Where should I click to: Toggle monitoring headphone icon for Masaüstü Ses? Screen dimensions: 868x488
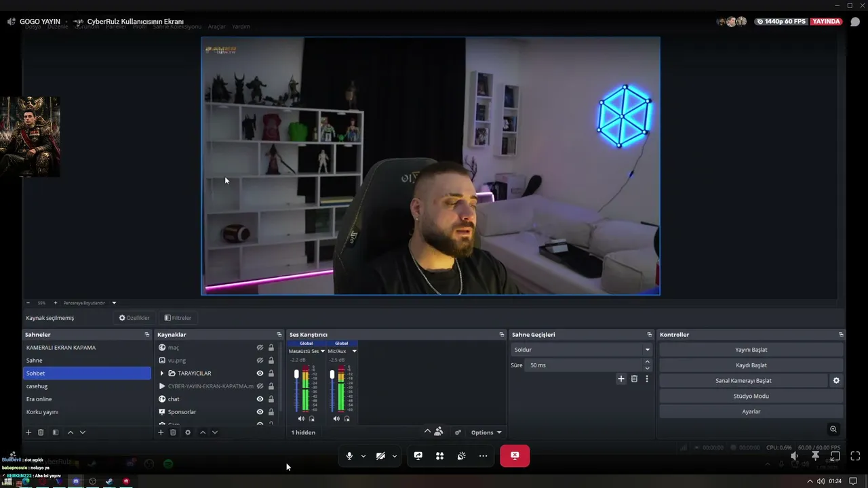pyautogui.click(x=312, y=419)
